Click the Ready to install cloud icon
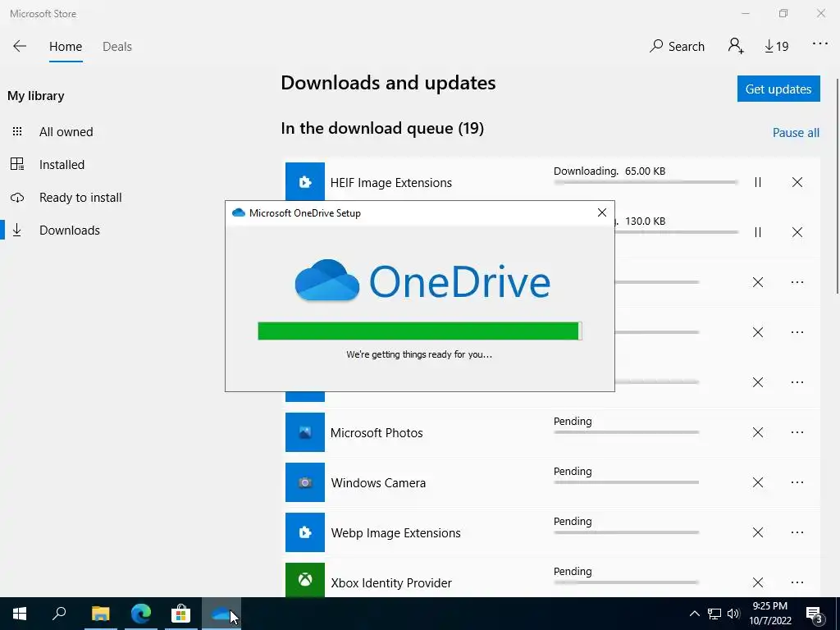Image resolution: width=840 pixels, height=630 pixels. coord(17,198)
